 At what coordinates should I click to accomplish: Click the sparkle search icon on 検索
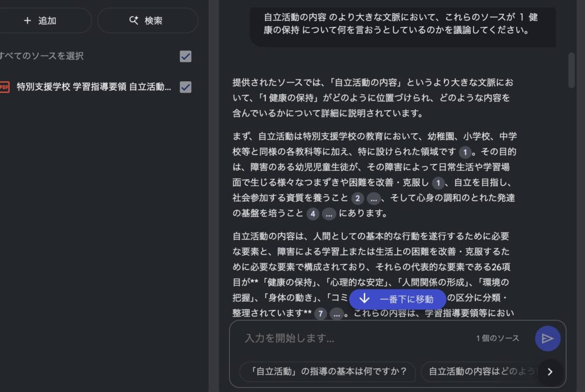coord(134,20)
